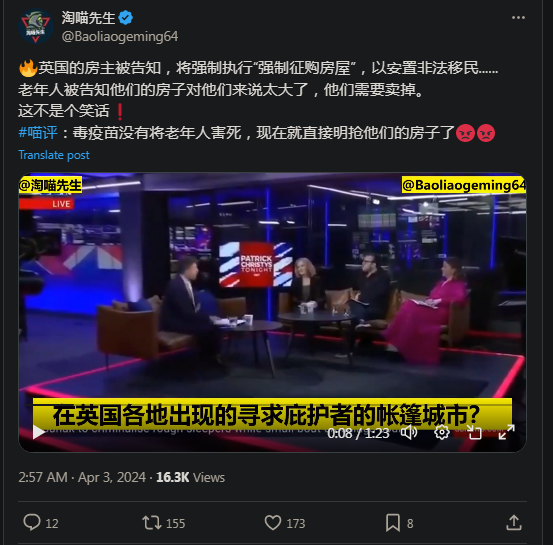Viewport: 553px width, 545px height.
Task: Expand the video to fullscreen
Action: [x=506, y=432]
